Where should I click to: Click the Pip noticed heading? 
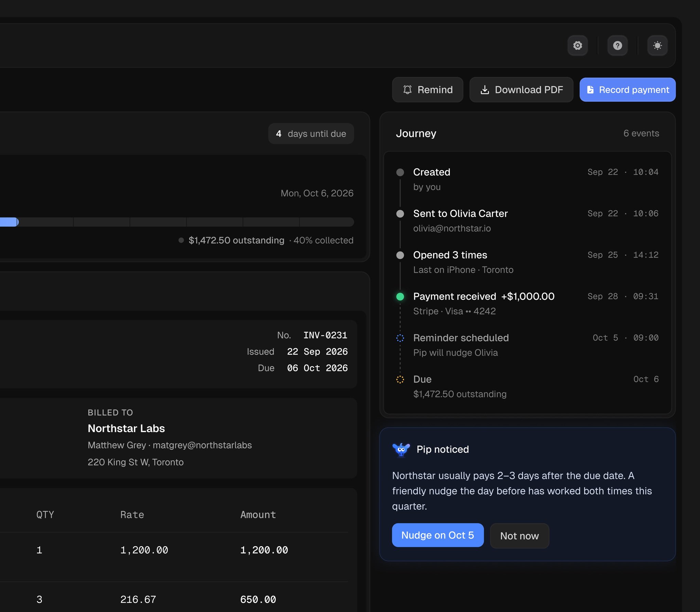click(x=443, y=449)
